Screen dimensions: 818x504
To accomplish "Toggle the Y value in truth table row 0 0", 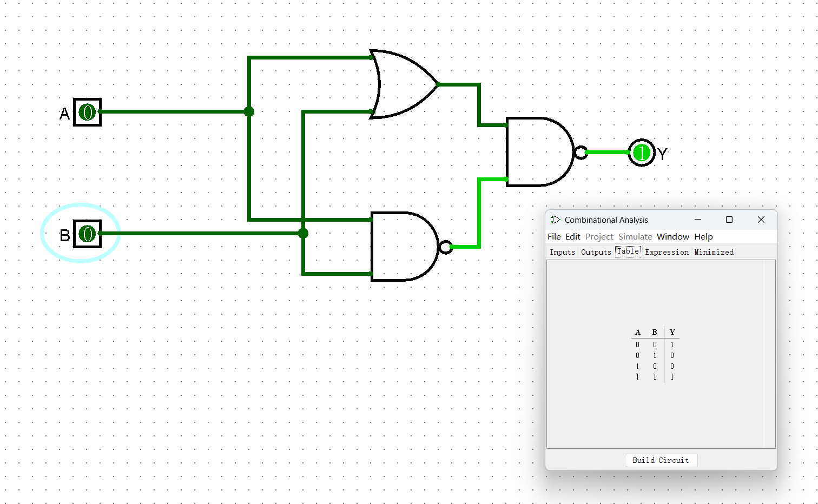I will [672, 344].
